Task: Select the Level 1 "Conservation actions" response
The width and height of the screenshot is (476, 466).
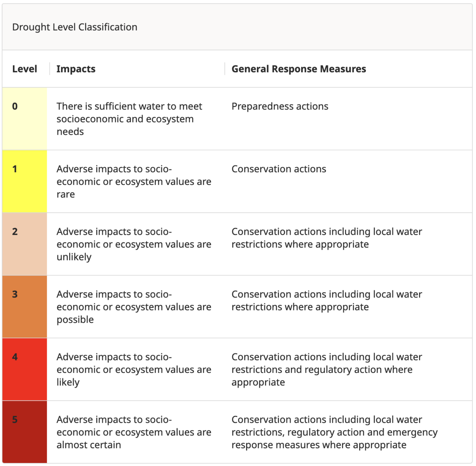Action: click(279, 169)
